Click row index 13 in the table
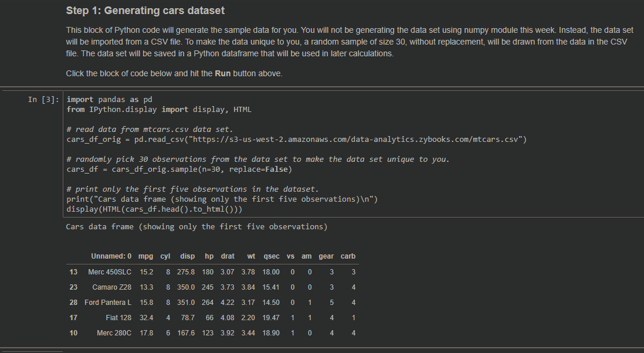 tap(73, 272)
